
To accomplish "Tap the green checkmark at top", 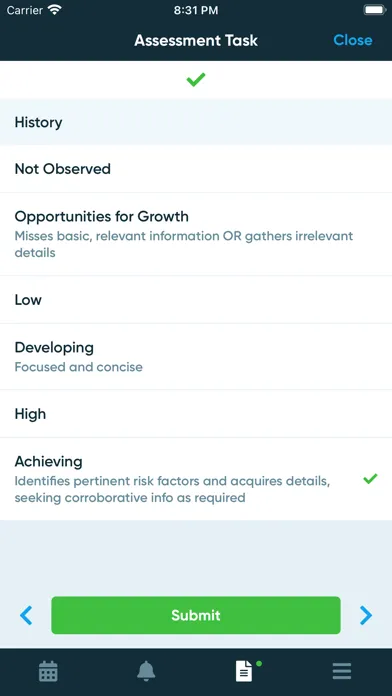I will (x=196, y=79).
